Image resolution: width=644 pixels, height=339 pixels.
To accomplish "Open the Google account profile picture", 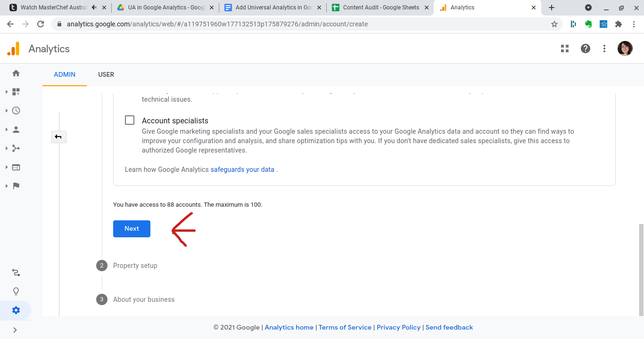I will [625, 48].
